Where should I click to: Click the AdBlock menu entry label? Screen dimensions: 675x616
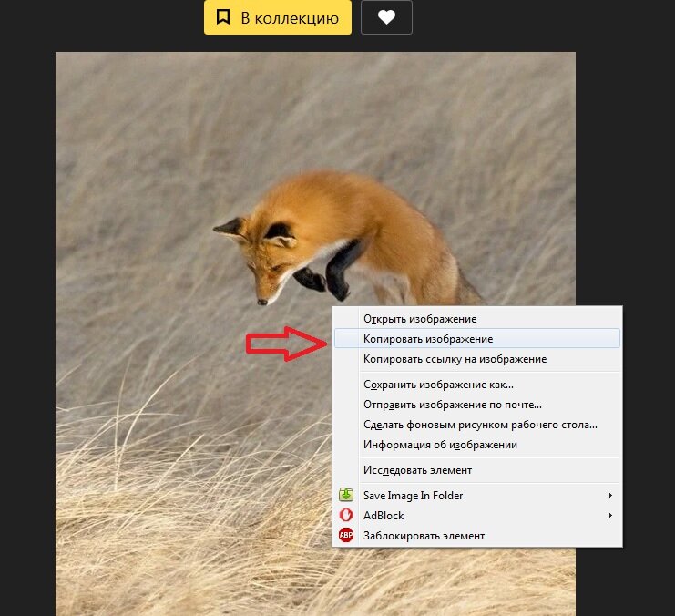point(384,516)
